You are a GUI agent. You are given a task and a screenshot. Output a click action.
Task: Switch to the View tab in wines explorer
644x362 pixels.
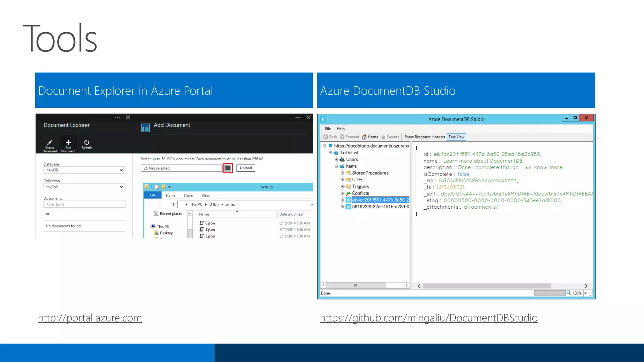[x=205, y=195]
